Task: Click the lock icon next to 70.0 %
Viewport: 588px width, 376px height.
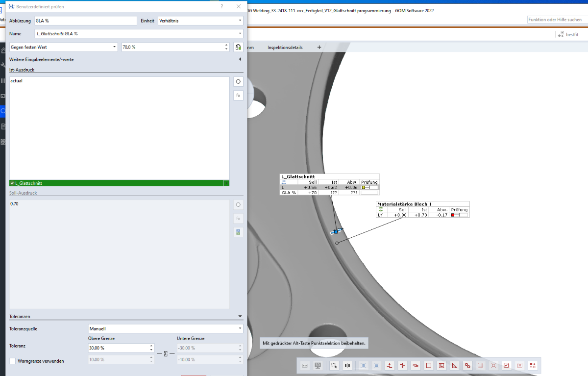Action: 238,47
